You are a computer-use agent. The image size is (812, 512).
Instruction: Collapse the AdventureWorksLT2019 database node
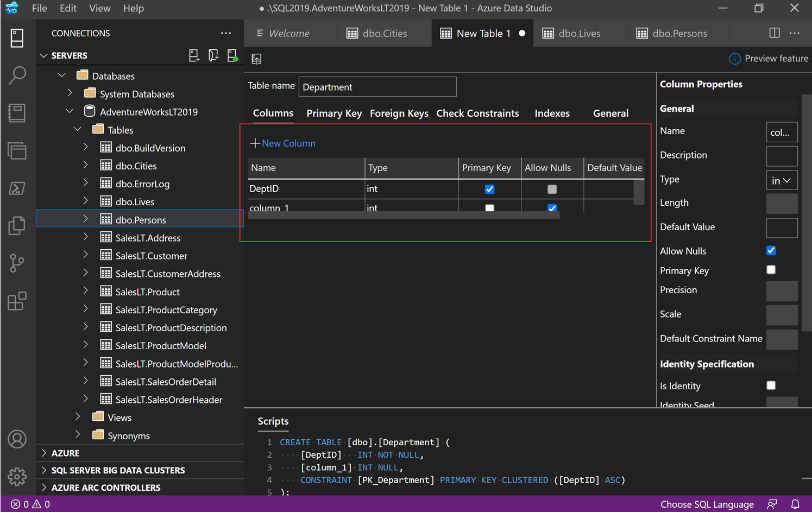70,111
